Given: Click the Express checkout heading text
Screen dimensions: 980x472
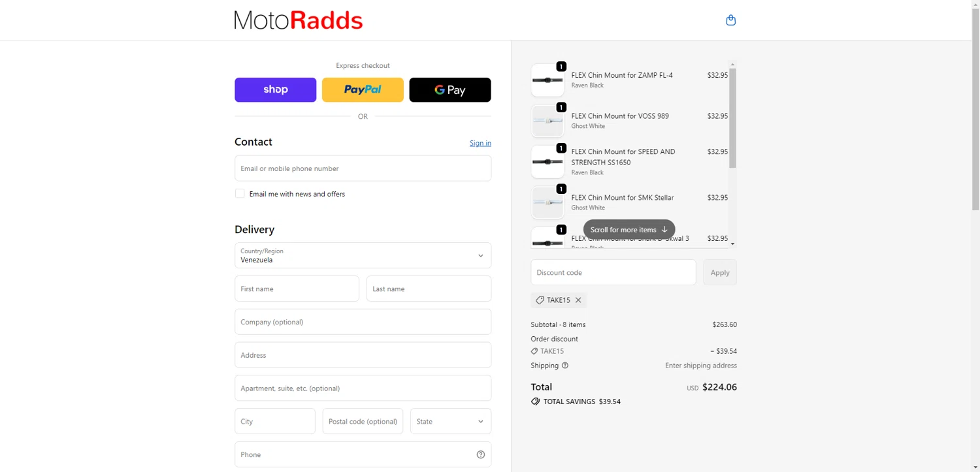Looking at the screenshot, I should pyautogui.click(x=363, y=65).
